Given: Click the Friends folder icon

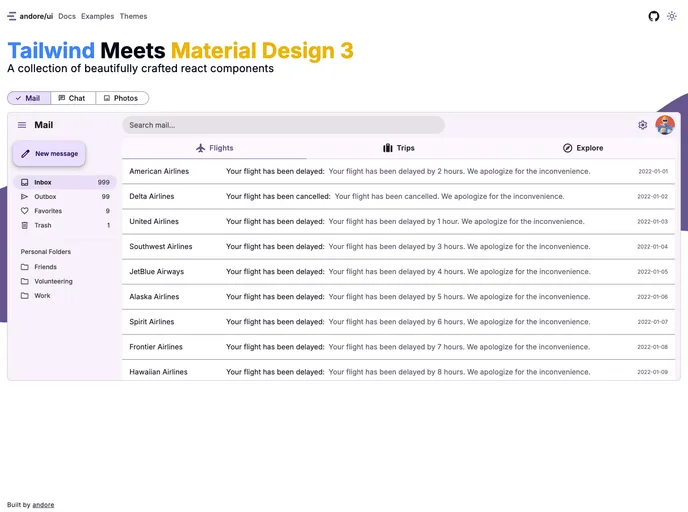Looking at the screenshot, I should tap(25, 267).
